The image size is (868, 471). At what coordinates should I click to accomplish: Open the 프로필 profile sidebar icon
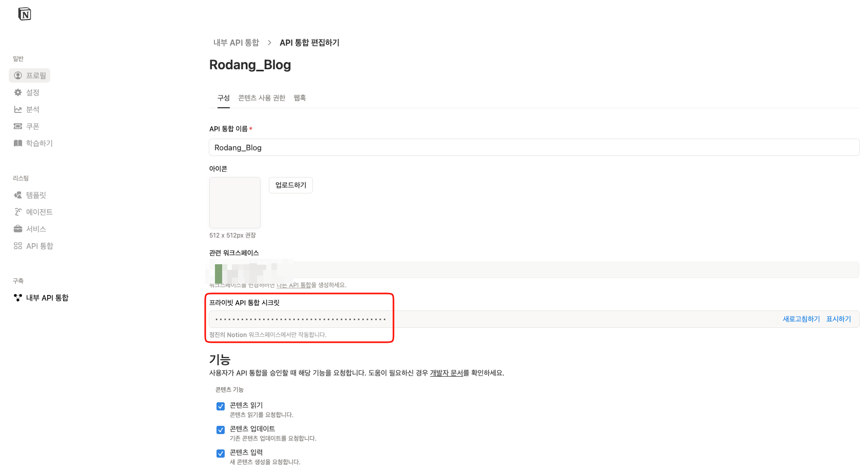tap(18, 75)
